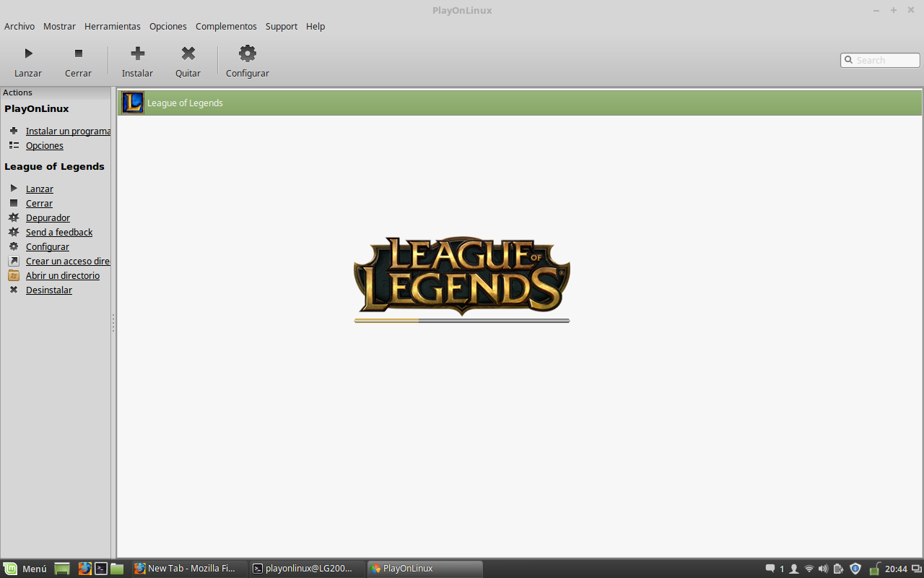Click the 20:44 clock in taskbar
The height and width of the screenshot is (578, 924).
(897, 569)
